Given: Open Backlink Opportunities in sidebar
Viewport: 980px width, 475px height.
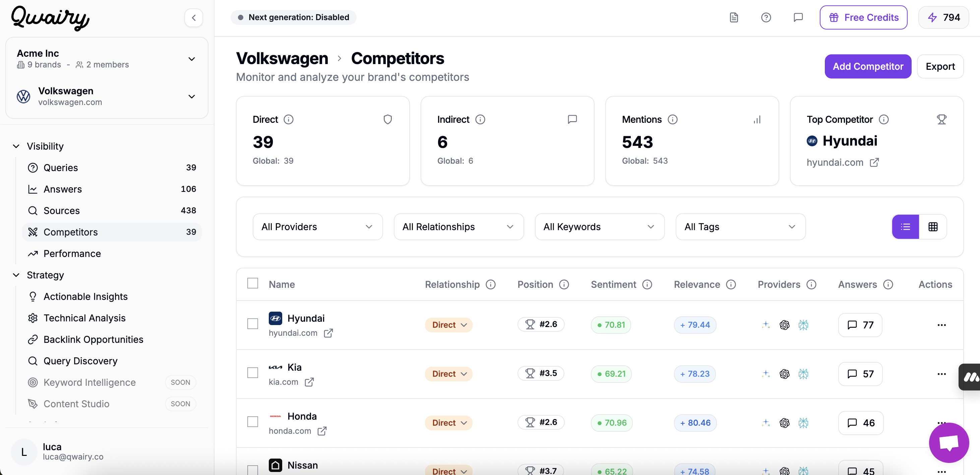Looking at the screenshot, I should tap(112, 339).
